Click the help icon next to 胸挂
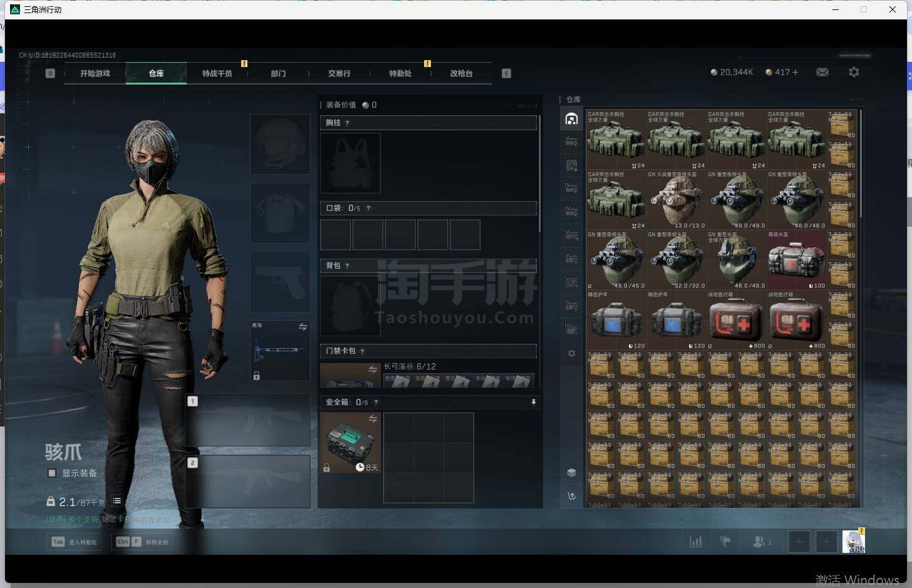The width and height of the screenshot is (912, 588). point(347,123)
